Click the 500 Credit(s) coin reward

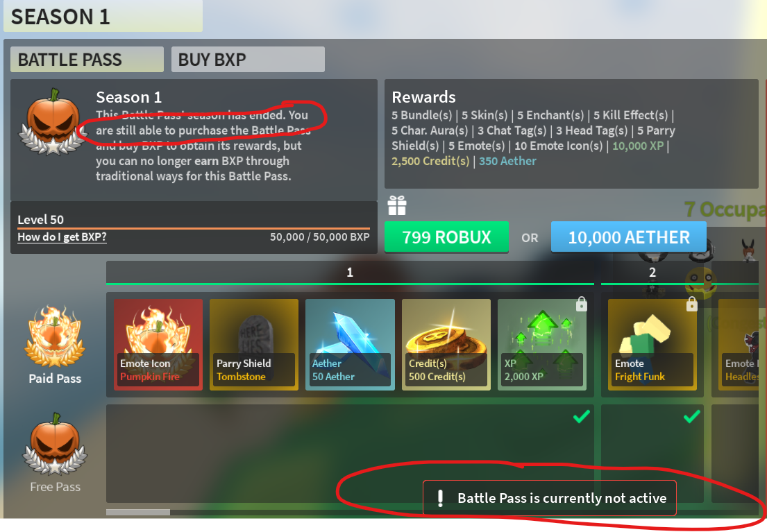[446, 344]
